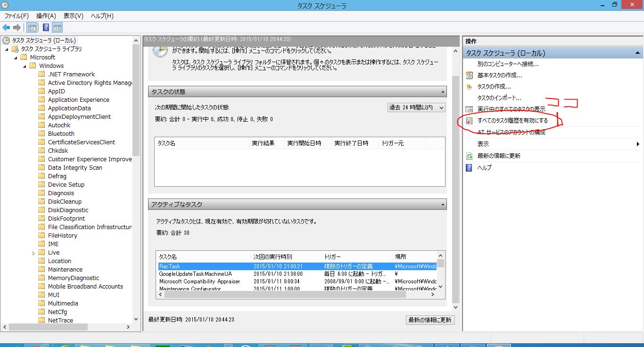The width and height of the screenshot is (644, 347).
Task: Select the Microsoft Compatibility Appraiser row
Action: tap(297, 281)
